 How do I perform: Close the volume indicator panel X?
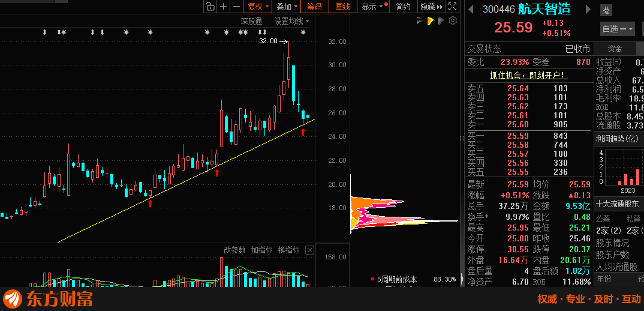pyautogui.click(x=309, y=250)
